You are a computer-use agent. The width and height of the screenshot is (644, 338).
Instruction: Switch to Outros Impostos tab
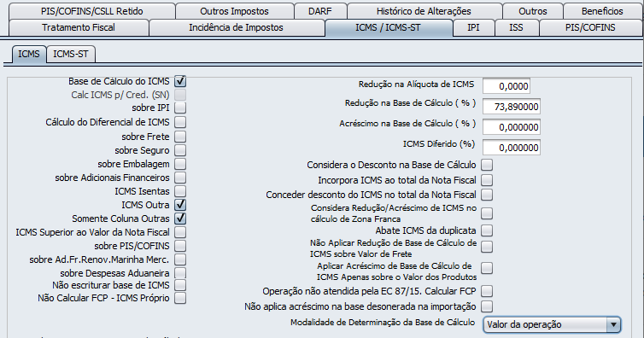[235, 11]
